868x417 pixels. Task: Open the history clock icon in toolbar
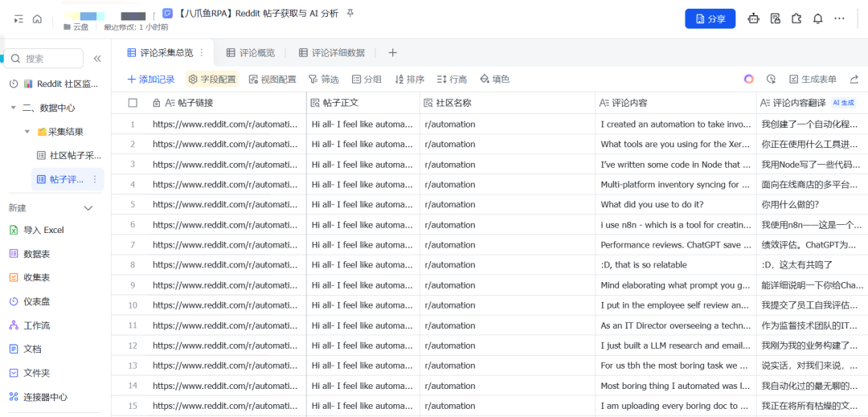click(x=771, y=79)
